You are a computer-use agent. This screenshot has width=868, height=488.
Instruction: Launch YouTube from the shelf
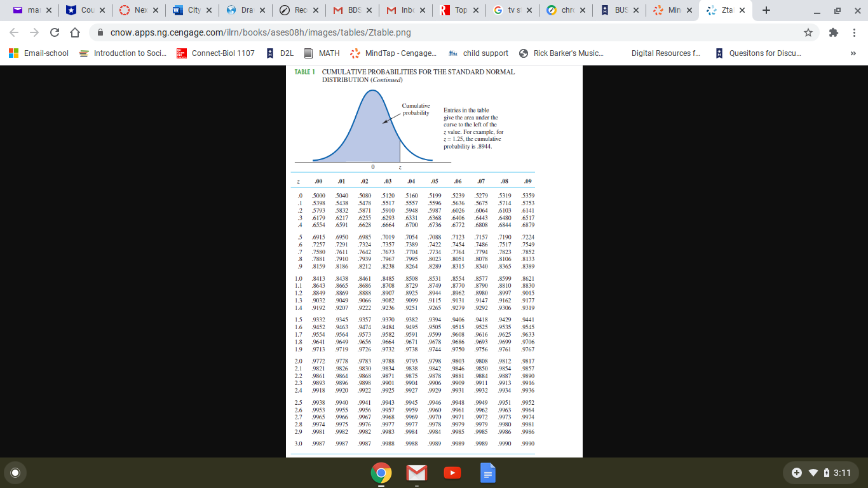pos(452,473)
